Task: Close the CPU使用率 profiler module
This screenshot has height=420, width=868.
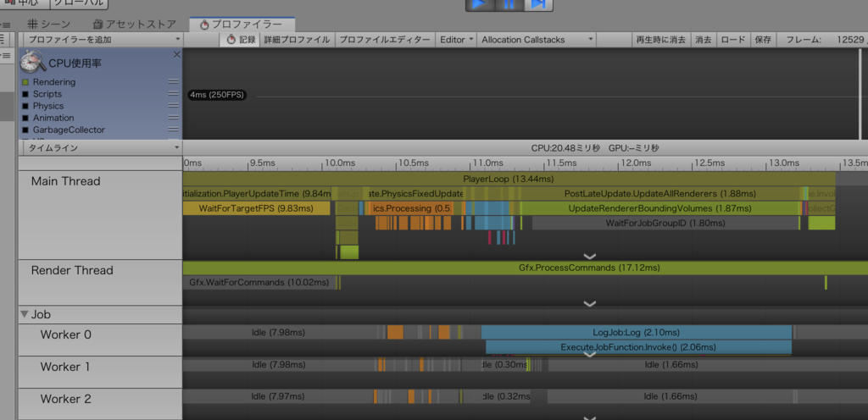Action: click(176, 55)
